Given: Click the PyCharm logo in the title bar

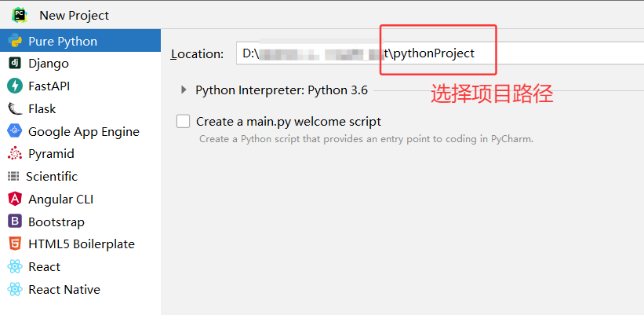Looking at the screenshot, I should click(20, 15).
